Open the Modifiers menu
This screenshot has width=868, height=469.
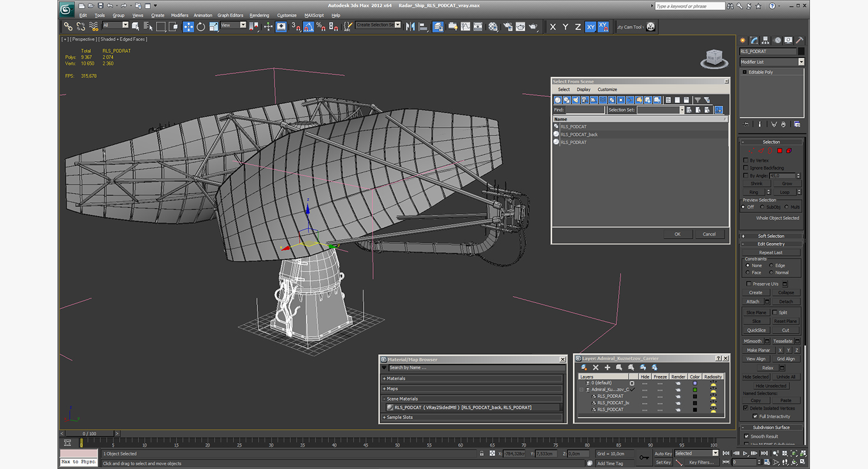[179, 15]
